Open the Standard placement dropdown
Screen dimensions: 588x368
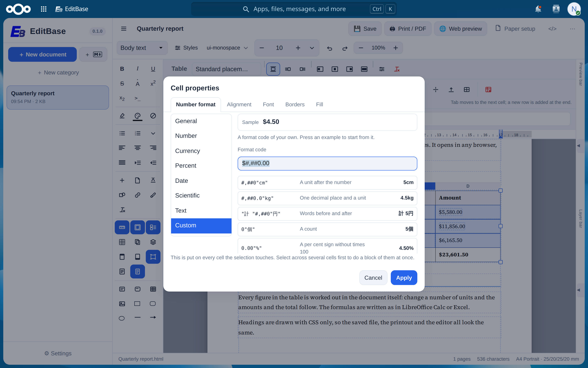pos(226,69)
